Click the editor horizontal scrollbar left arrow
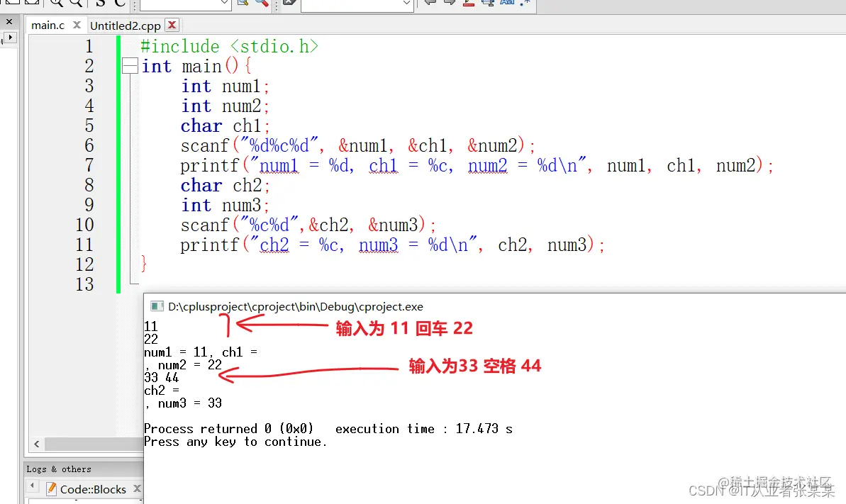This screenshot has height=504, width=846. 36,444
